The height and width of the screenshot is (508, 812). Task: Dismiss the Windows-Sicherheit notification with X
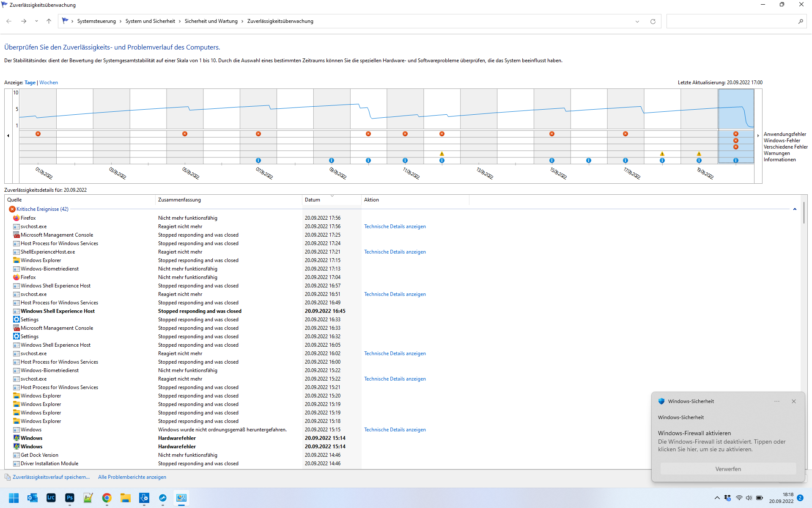(793, 401)
